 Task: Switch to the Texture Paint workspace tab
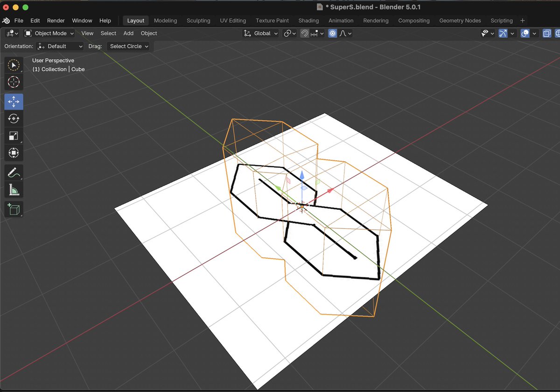point(272,21)
